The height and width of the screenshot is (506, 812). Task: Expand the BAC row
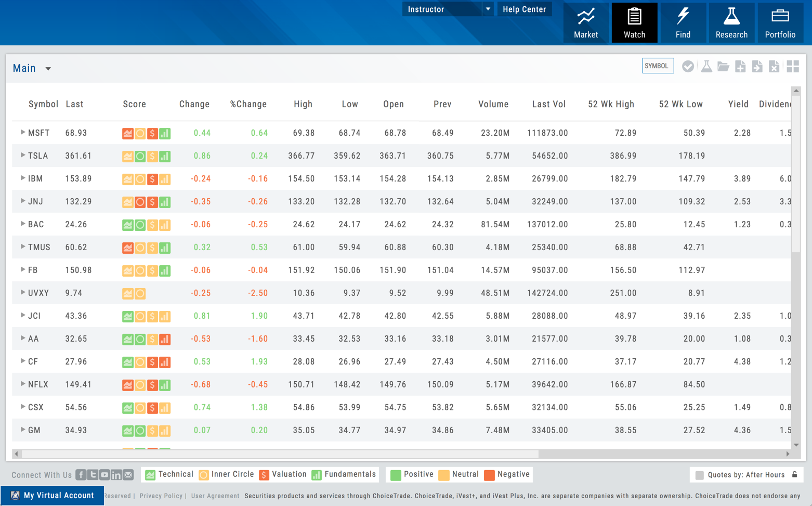tap(23, 224)
